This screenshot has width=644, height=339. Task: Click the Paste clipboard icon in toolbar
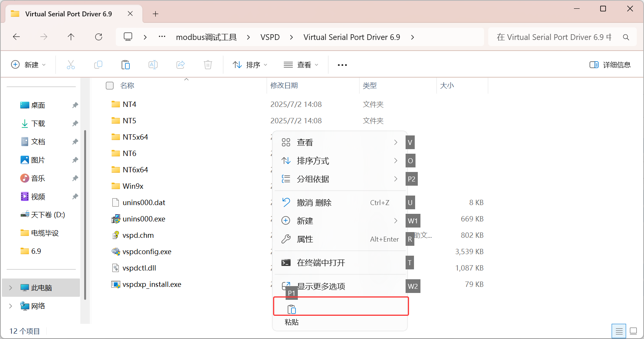coord(126,65)
